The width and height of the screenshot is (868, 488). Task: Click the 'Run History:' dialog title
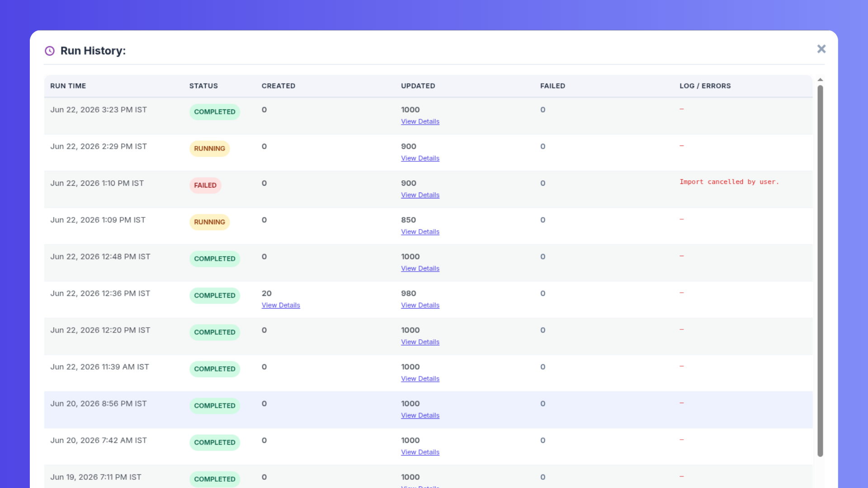click(93, 51)
